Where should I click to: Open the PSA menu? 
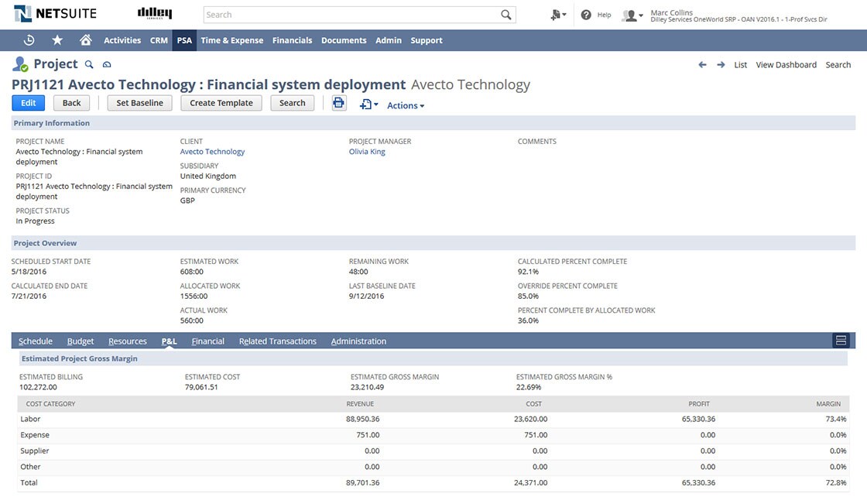[x=184, y=40]
